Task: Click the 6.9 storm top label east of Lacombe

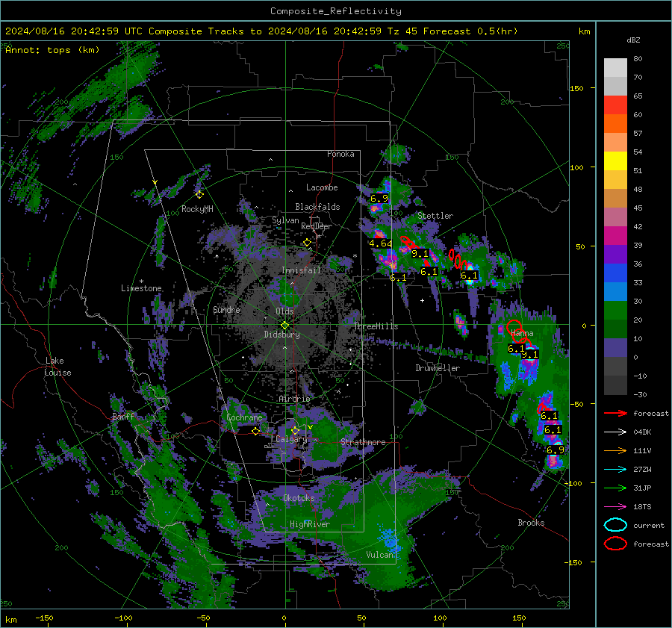Action: [x=379, y=199]
